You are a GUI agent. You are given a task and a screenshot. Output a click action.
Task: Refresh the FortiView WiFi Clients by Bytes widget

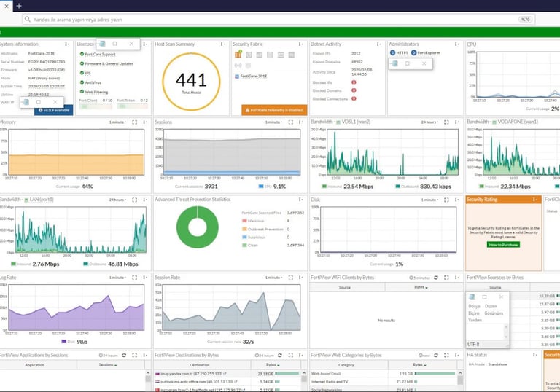(436, 278)
